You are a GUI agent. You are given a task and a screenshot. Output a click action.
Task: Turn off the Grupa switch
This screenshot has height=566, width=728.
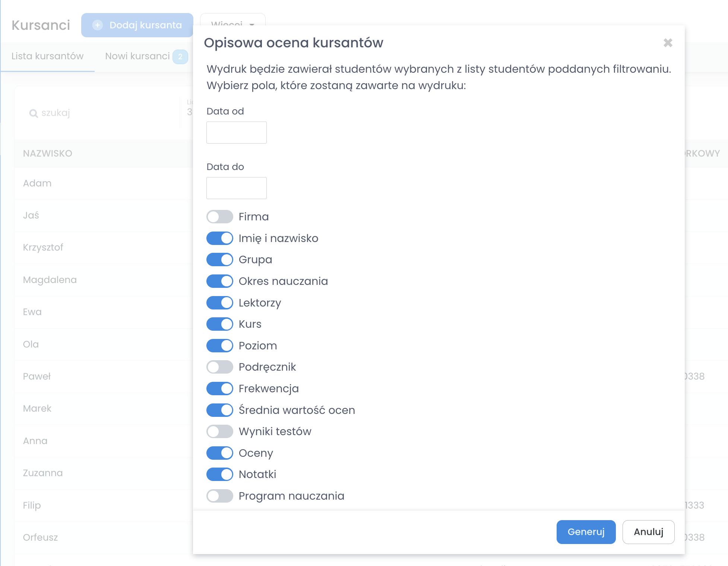(220, 260)
